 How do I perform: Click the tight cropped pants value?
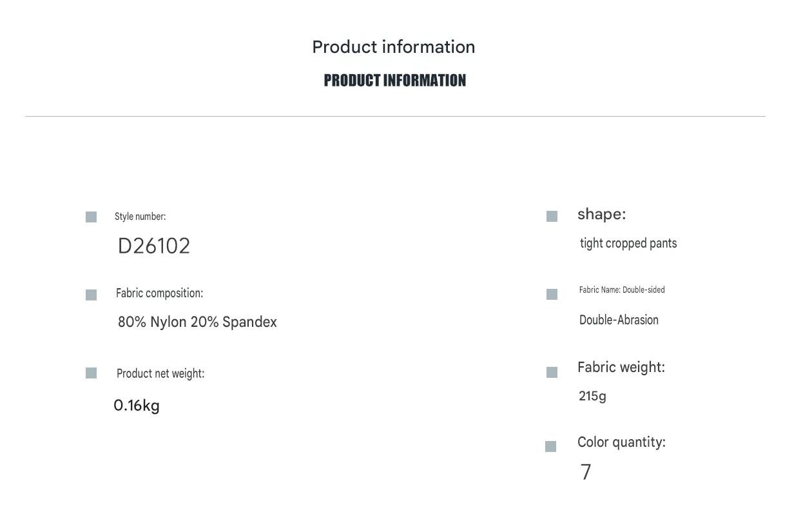628,244
